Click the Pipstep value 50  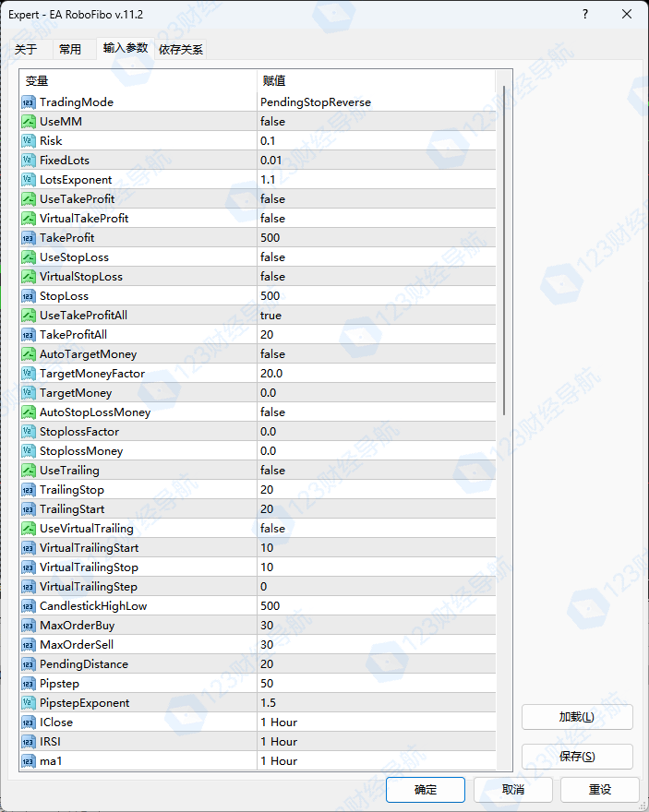point(376,684)
